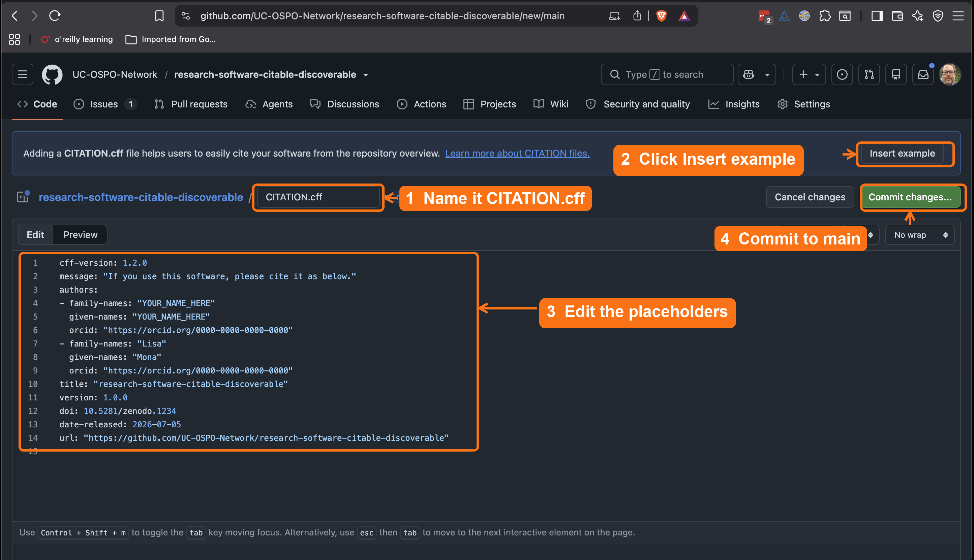974x560 pixels.
Task: Click in the browser address bar URL
Action: point(382,16)
